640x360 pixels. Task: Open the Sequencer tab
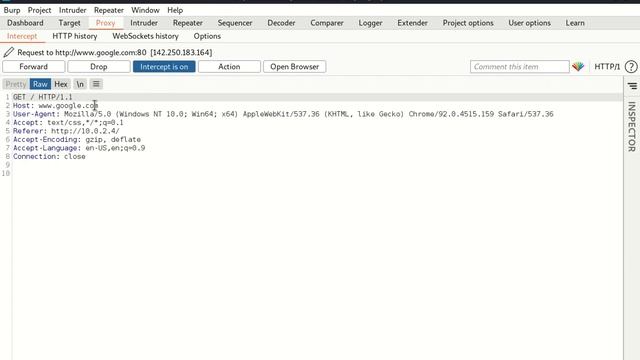click(235, 23)
